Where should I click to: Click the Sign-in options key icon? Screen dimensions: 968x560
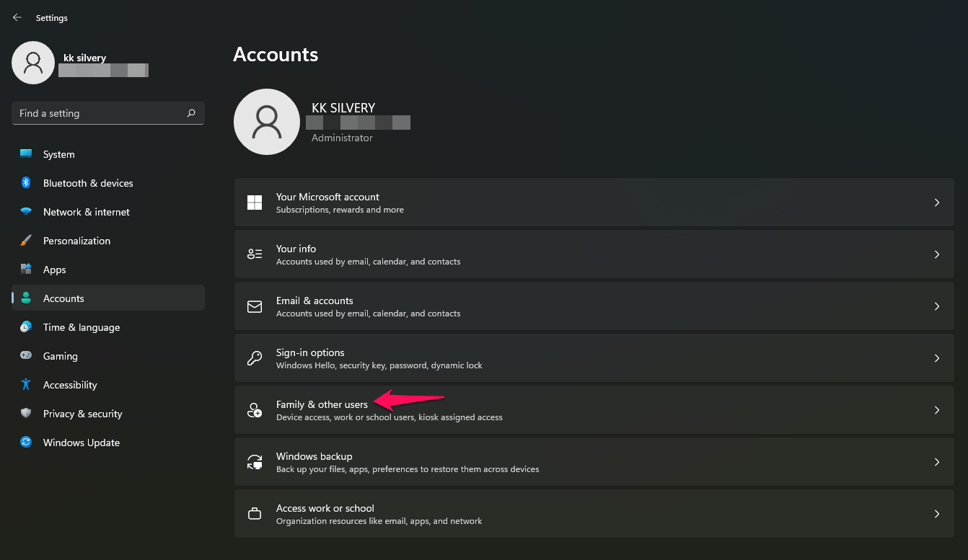[x=255, y=357]
